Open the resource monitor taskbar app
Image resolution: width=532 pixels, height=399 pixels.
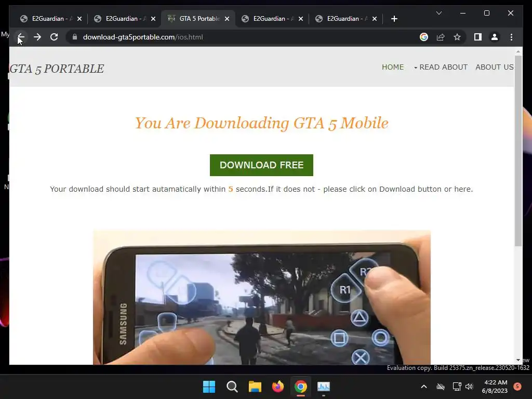click(324, 387)
